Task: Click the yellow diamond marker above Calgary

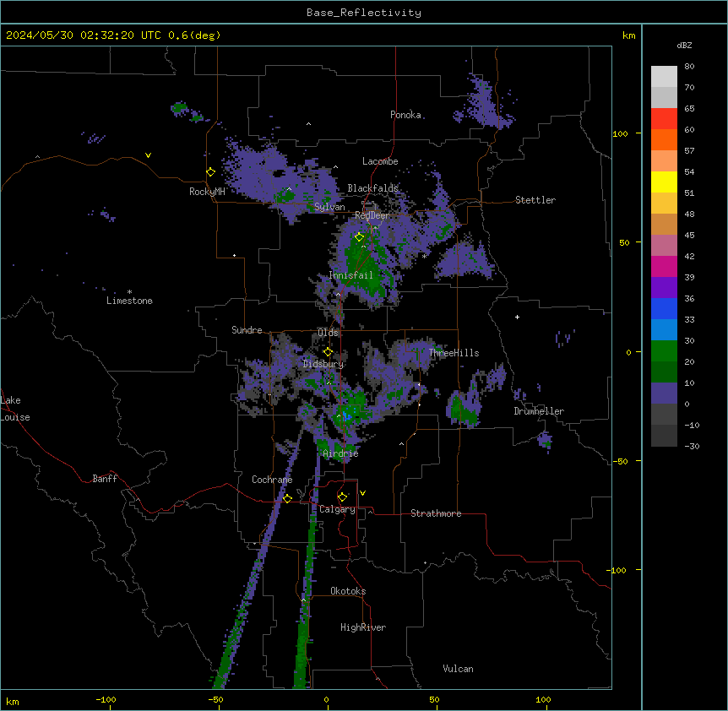Action: point(342,497)
